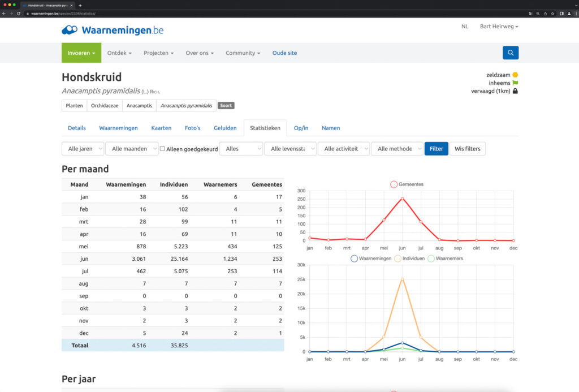This screenshot has height=392, width=579.
Task: Open the 'Alle levensstadia' dropdown
Action: click(x=290, y=149)
